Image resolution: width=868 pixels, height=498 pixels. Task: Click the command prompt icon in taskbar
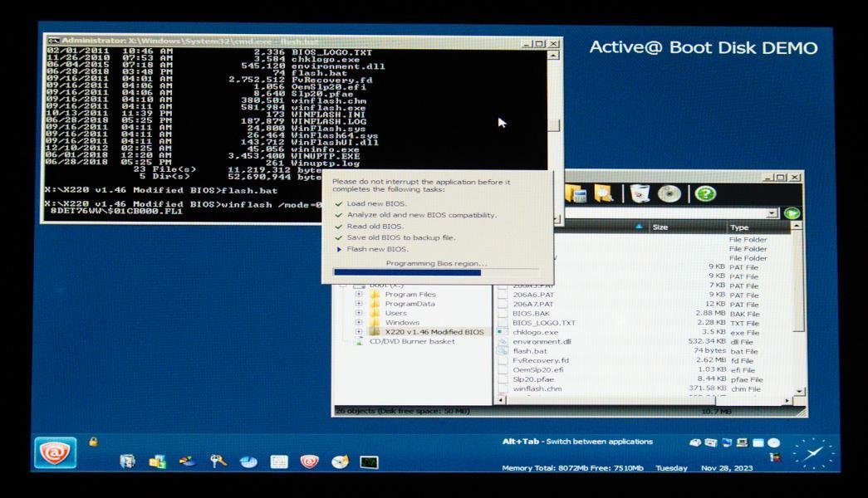[370, 462]
